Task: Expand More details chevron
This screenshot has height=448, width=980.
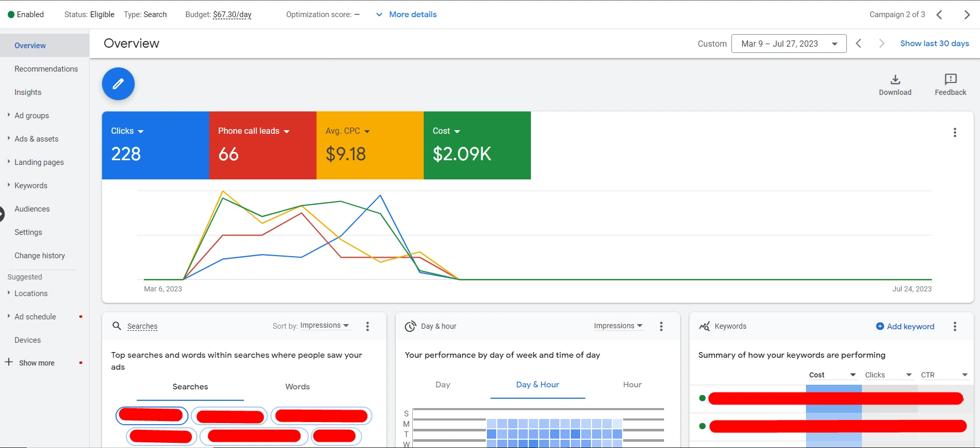Action: click(379, 15)
